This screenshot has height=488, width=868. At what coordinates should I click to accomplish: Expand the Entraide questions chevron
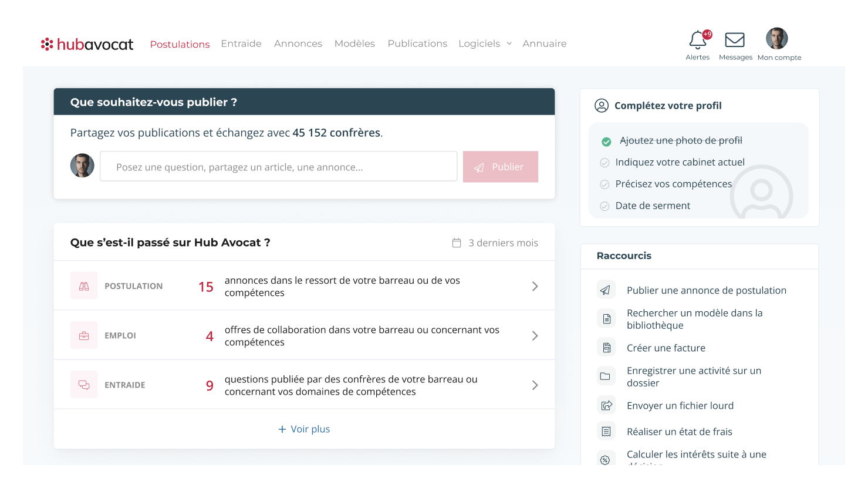pos(535,384)
